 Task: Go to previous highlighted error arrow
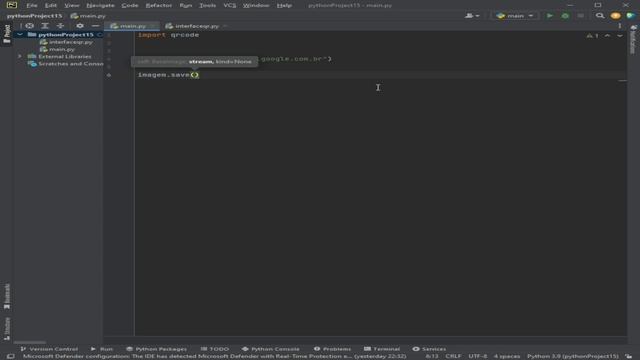[607, 36]
